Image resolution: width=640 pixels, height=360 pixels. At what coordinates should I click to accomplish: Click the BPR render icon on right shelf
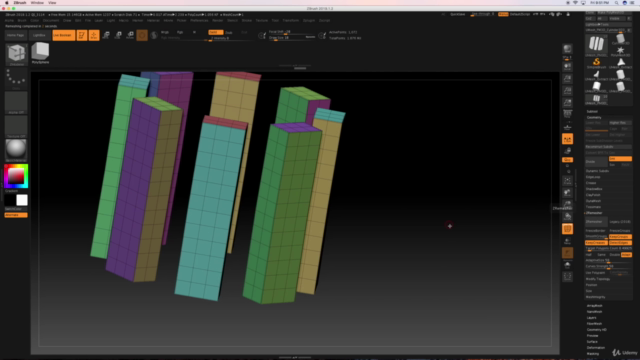click(567, 49)
